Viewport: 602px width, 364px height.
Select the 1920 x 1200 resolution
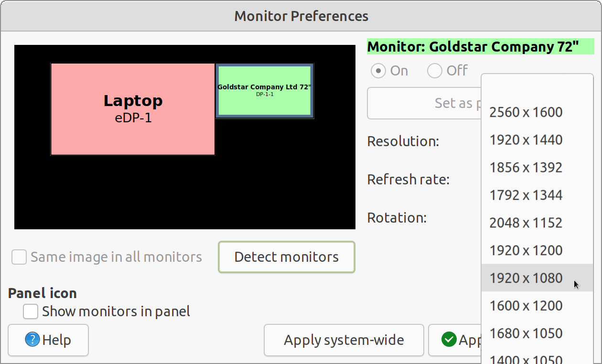(526, 250)
